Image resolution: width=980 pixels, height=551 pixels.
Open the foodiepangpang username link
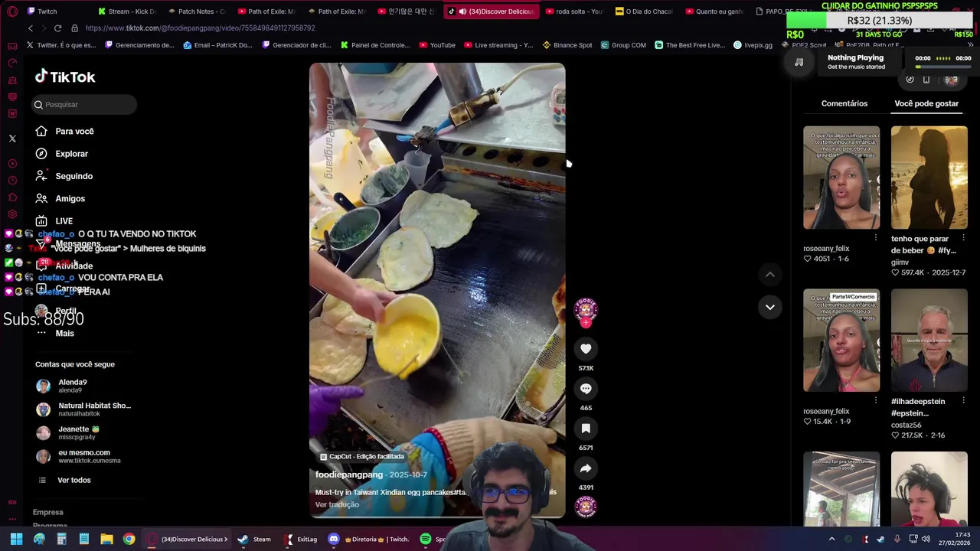click(349, 474)
